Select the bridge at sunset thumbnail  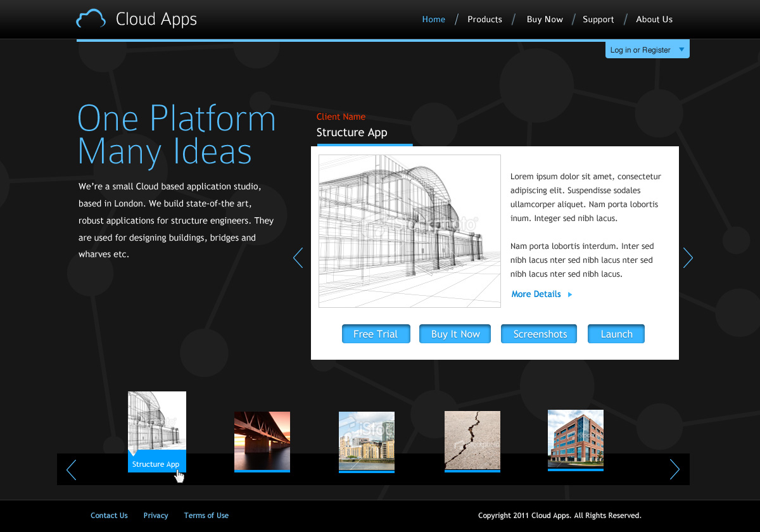coord(262,441)
